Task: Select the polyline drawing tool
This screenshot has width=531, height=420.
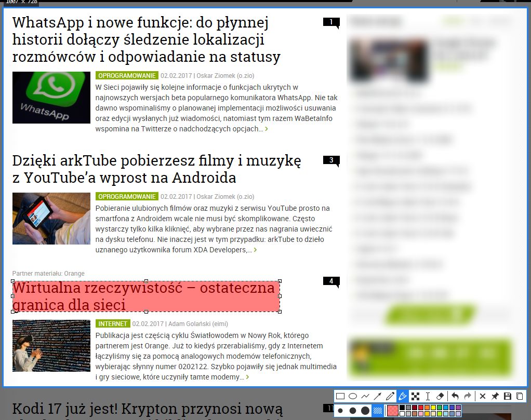Action: (x=365, y=396)
